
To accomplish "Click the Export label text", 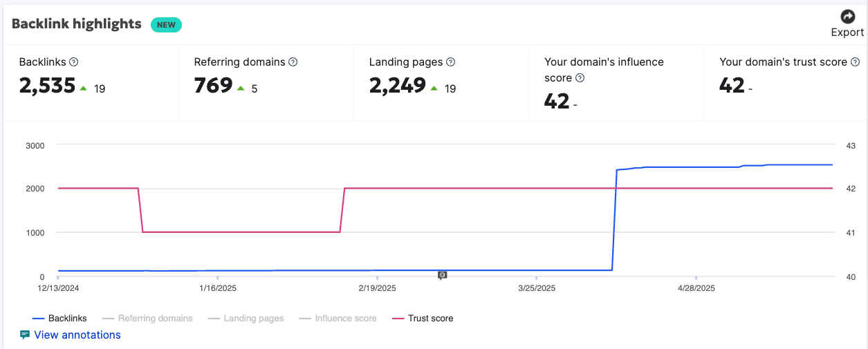I will (x=847, y=32).
